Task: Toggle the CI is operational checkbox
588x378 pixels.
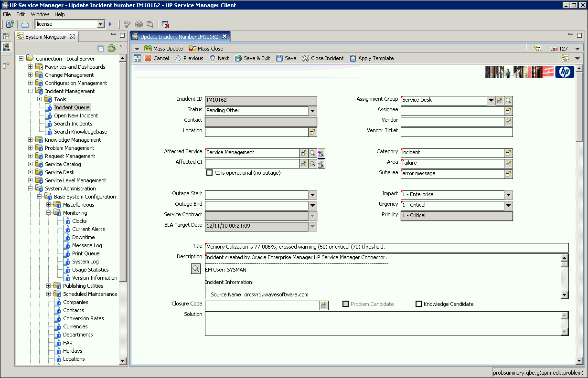Action: pos(209,173)
